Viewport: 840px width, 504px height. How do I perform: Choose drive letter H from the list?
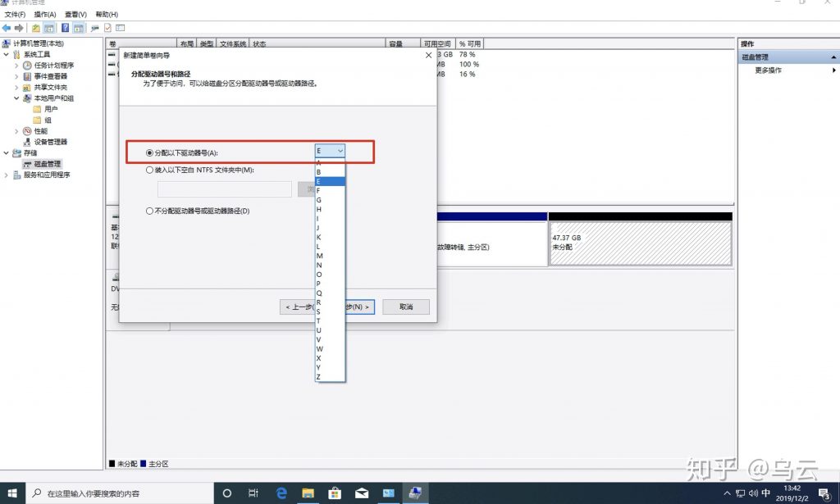point(330,209)
